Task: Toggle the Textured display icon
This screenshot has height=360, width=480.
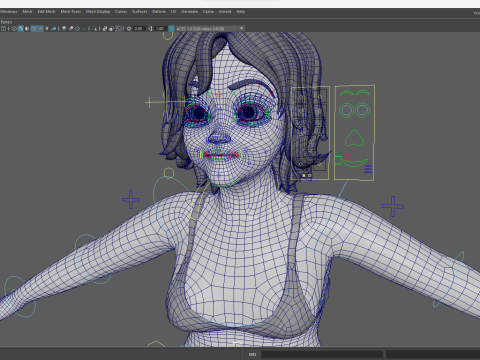Action: pos(40,29)
